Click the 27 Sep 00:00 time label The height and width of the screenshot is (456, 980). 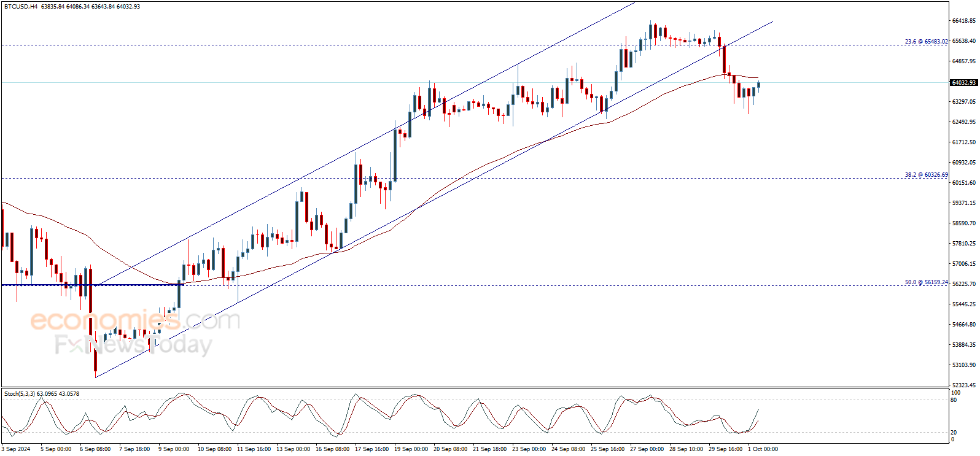coord(647,449)
